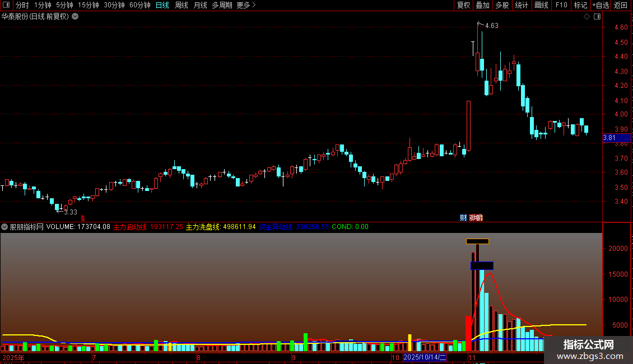
Task: Click the 2025年 timeline label
Action: pos(13,357)
